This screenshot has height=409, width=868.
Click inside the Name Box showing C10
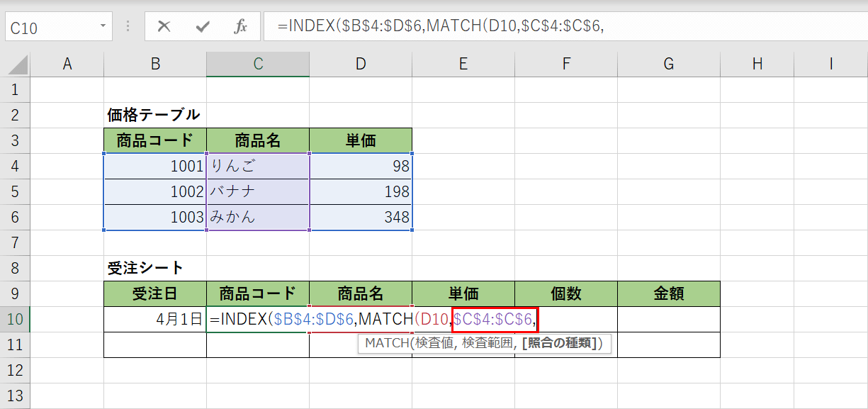coord(43,23)
